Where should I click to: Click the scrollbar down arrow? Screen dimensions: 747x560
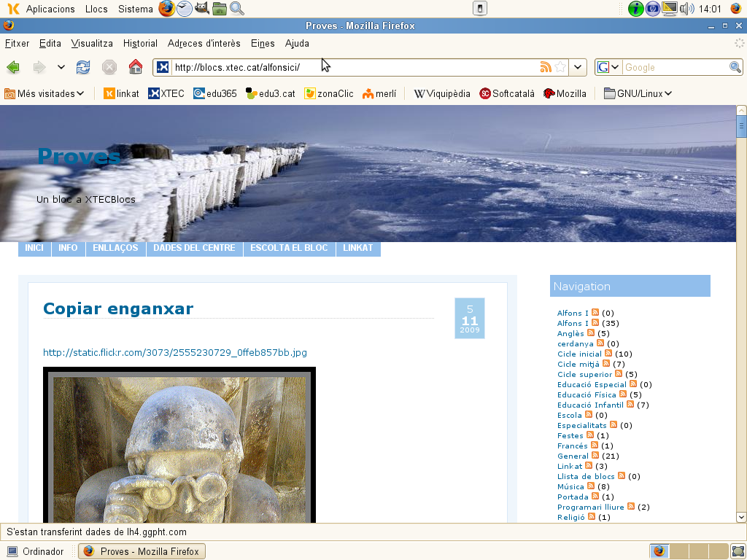point(741,517)
